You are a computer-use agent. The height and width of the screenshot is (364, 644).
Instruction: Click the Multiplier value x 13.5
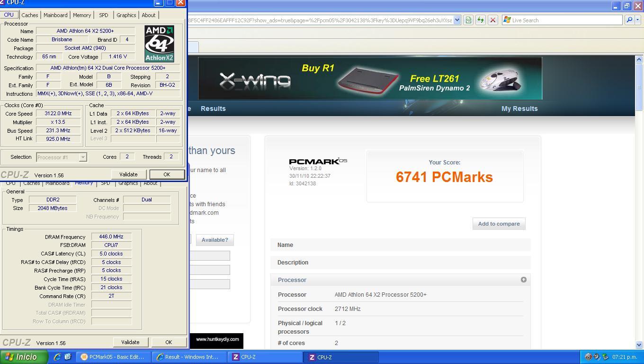58,122
